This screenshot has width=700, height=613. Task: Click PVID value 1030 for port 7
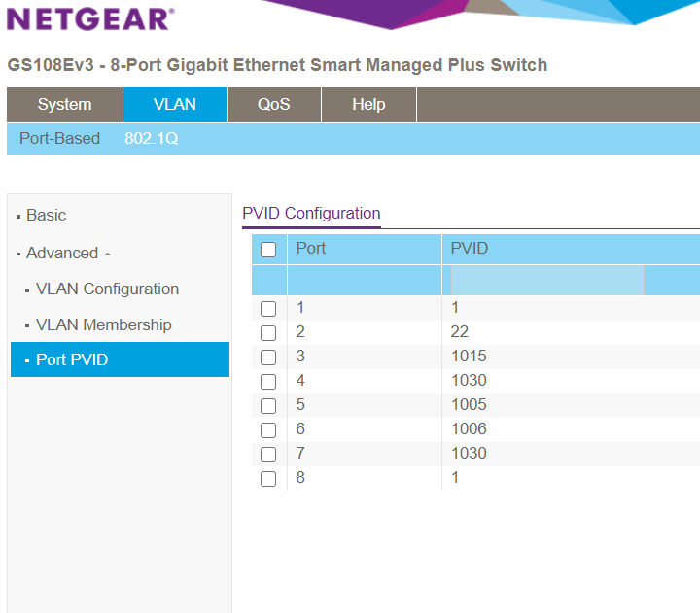tap(469, 454)
